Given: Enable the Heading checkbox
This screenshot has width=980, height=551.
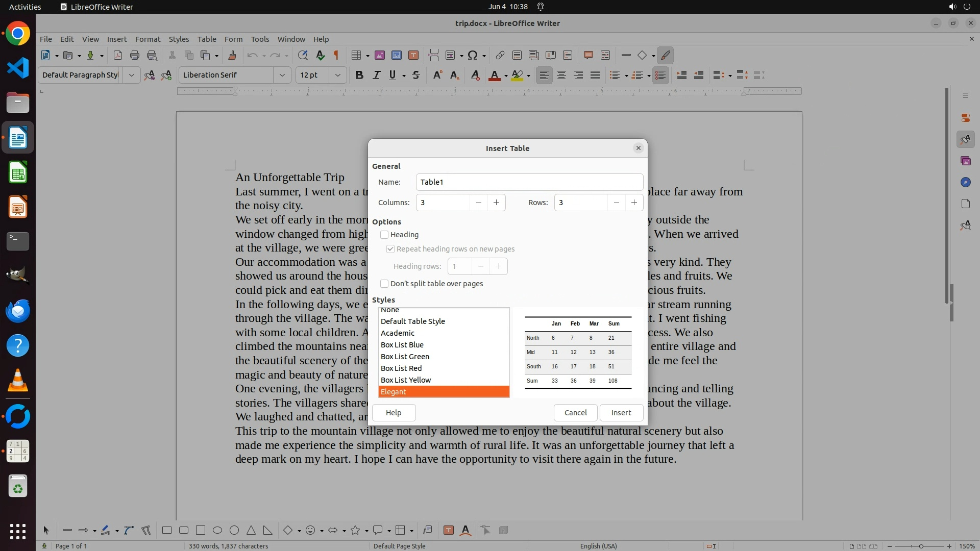Looking at the screenshot, I should (x=384, y=235).
